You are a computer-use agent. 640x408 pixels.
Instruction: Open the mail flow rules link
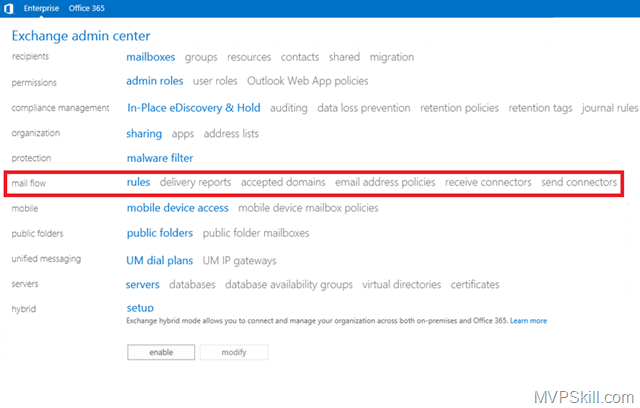(x=138, y=183)
